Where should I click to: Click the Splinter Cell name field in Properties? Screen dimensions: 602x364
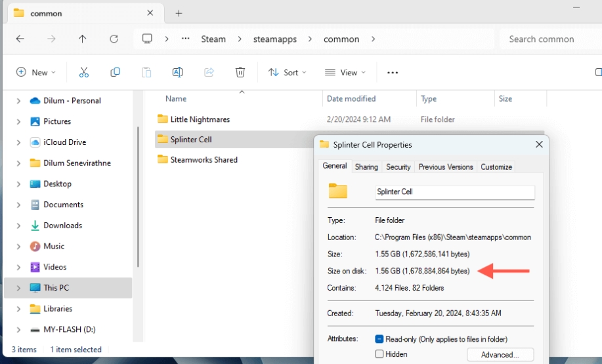pyautogui.click(x=454, y=192)
